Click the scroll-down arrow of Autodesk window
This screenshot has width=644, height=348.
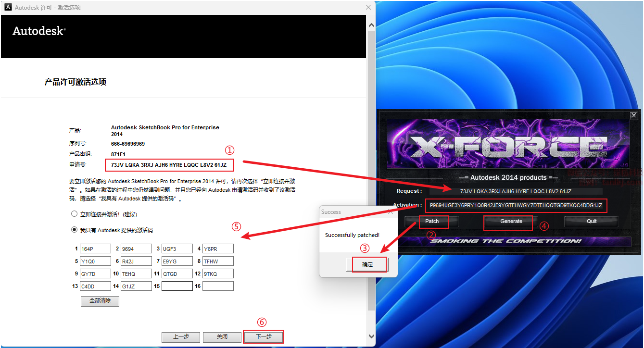[371, 336]
